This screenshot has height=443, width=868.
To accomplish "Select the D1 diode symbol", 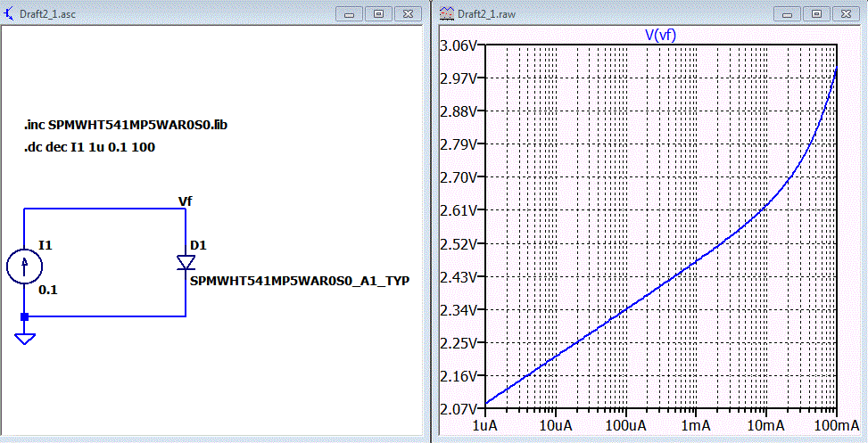I will (186, 262).
